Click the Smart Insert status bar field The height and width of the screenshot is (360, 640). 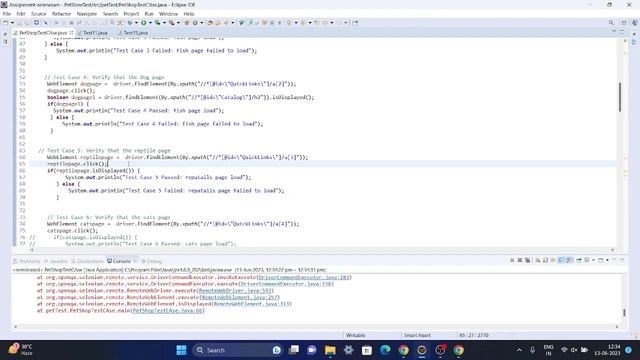click(417, 335)
